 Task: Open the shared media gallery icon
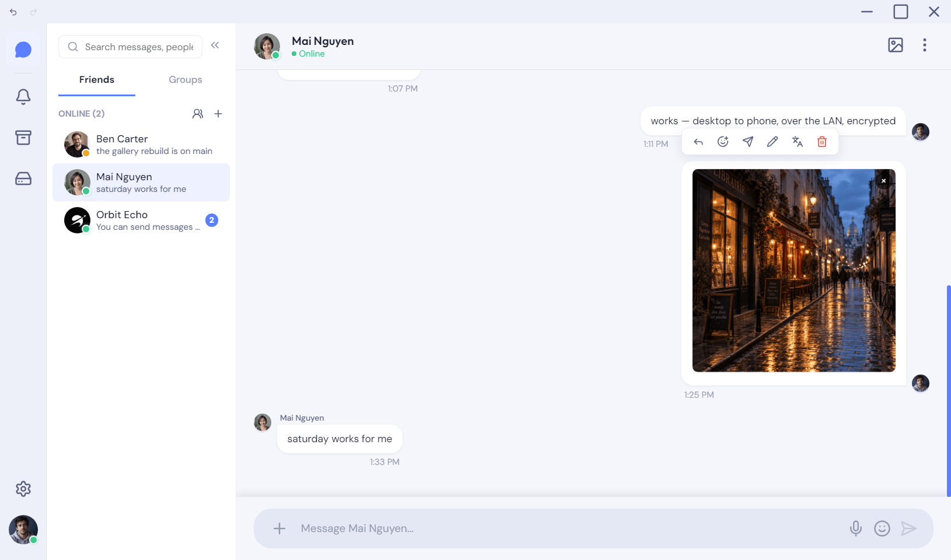pos(896,45)
